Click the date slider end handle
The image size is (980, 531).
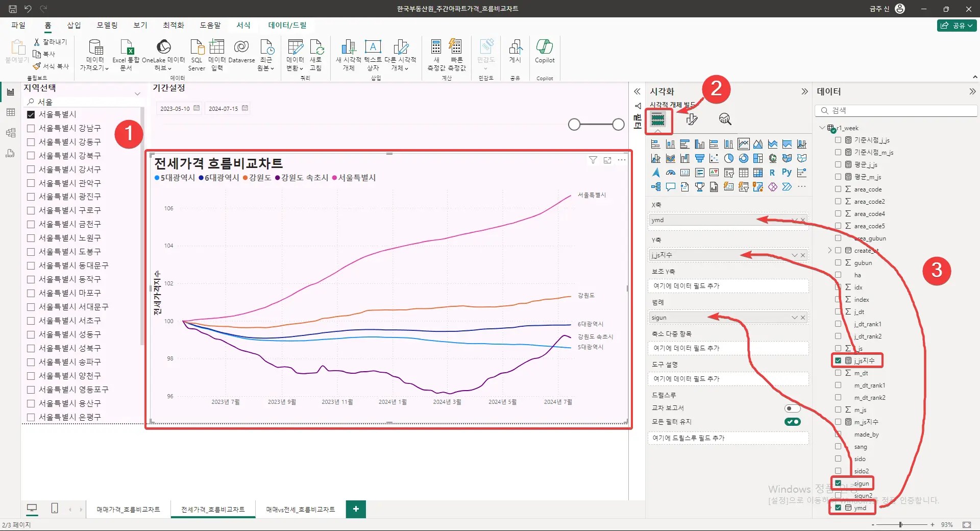click(x=618, y=125)
